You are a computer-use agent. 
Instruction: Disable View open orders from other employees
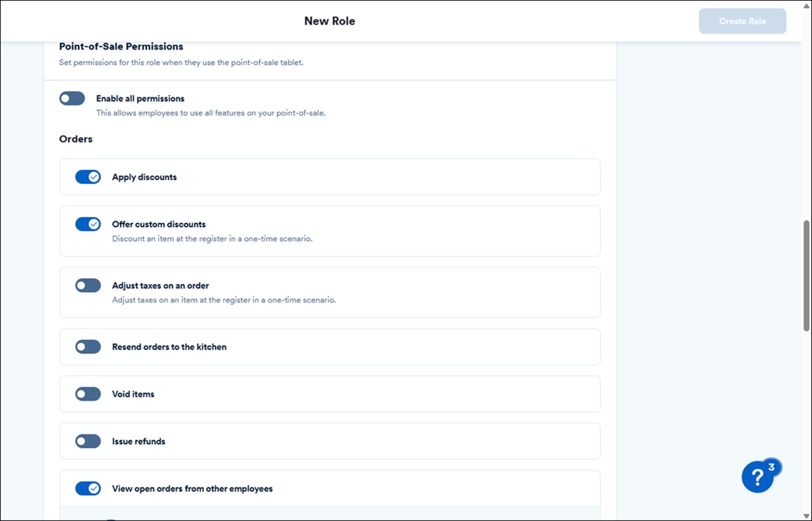point(88,489)
